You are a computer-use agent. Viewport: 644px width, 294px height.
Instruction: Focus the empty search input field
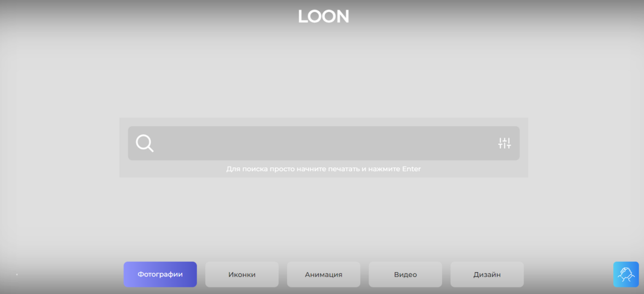[x=324, y=143]
